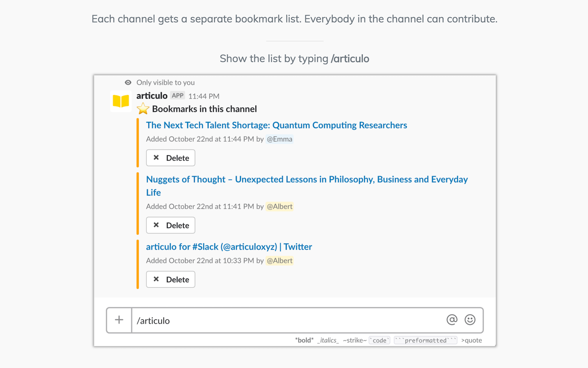Click the APP badge next to articulo
588x368 pixels.
pyautogui.click(x=178, y=96)
